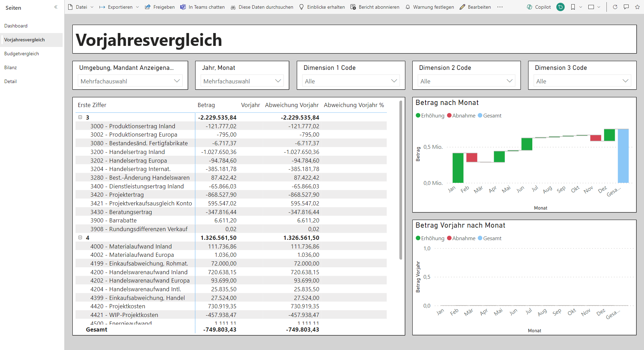The height and width of the screenshot is (350, 644).
Task: Collapse the Seiten pane with double chevron
Action: coord(56,7)
